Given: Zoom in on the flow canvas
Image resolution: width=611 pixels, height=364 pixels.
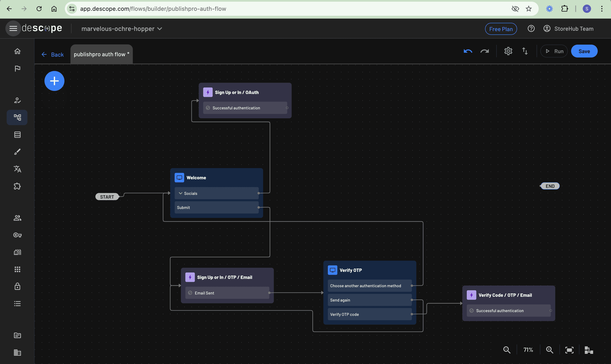Looking at the screenshot, I should tap(549, 350).
